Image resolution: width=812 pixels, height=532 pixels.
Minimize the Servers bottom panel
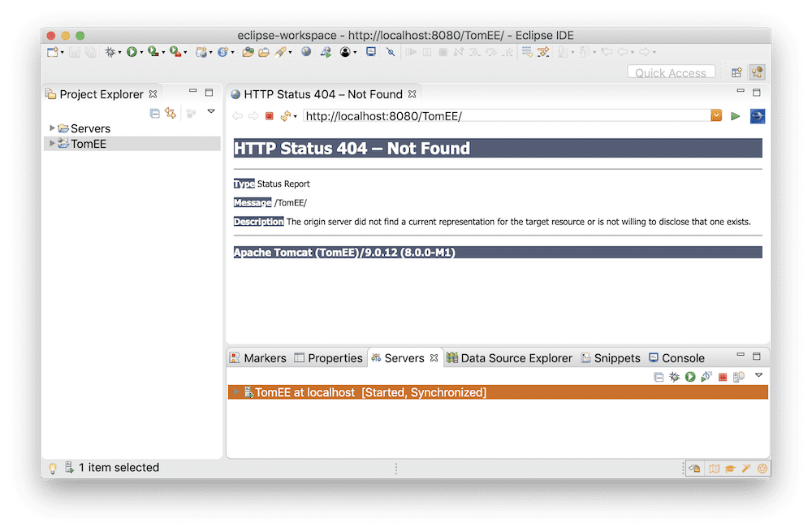click(741, 355)
